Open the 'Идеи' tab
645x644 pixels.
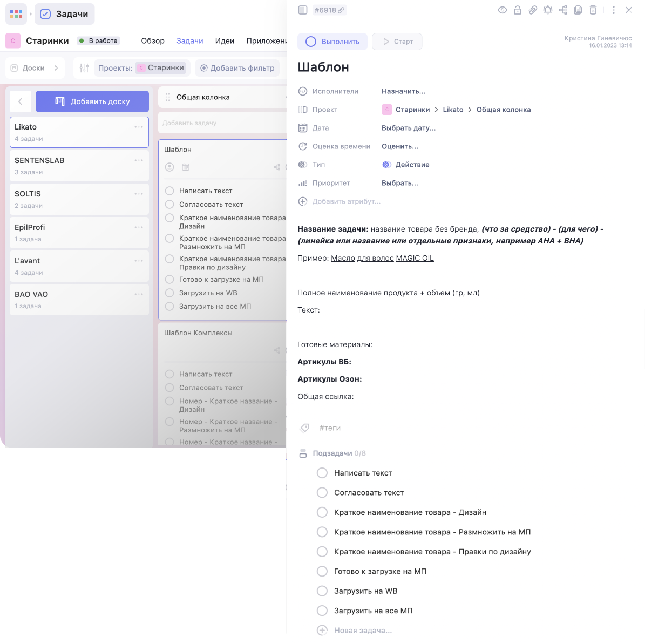(225, 41)
